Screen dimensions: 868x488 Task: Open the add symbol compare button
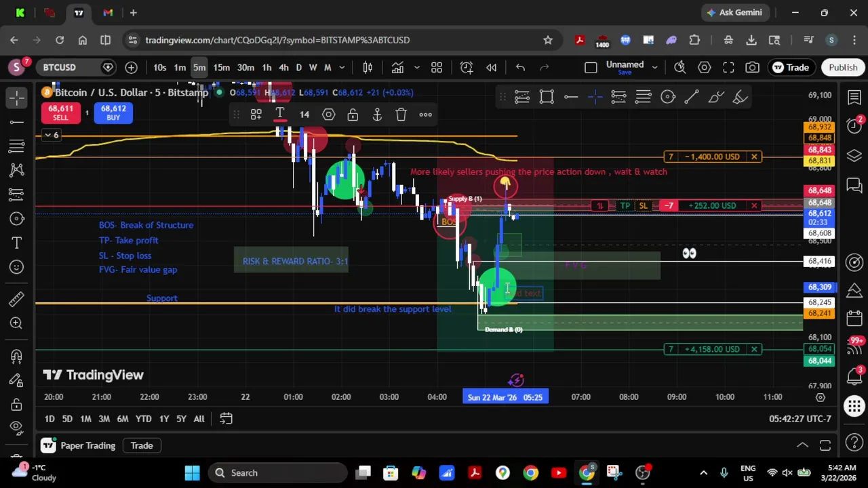[x=131, y=67]
